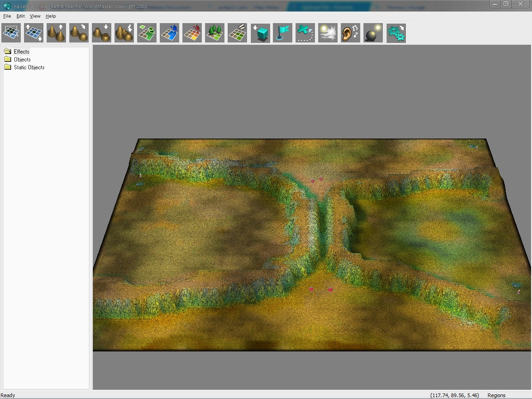
Task: Select the Objects folder in tree
Action: point(22,60)
